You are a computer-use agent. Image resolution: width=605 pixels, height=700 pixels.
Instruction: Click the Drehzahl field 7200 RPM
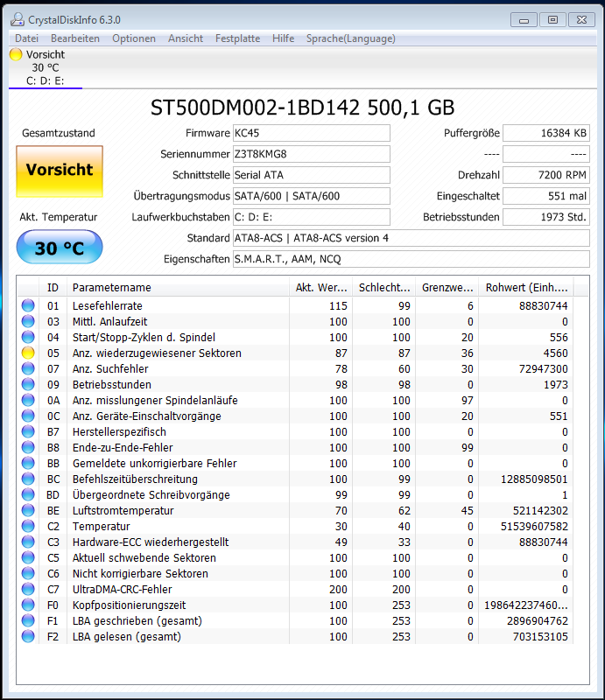[546, 175]
